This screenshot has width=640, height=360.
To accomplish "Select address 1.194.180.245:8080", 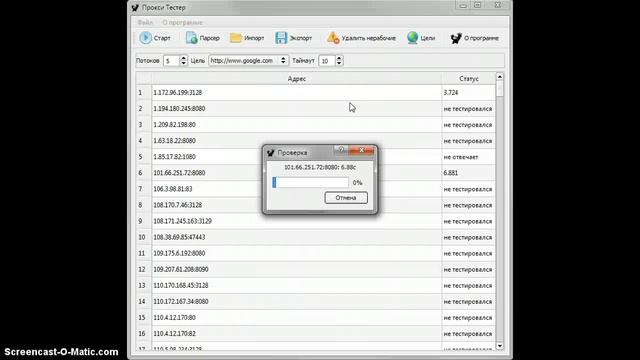I will pyautogui.click(x=179, y=109).
